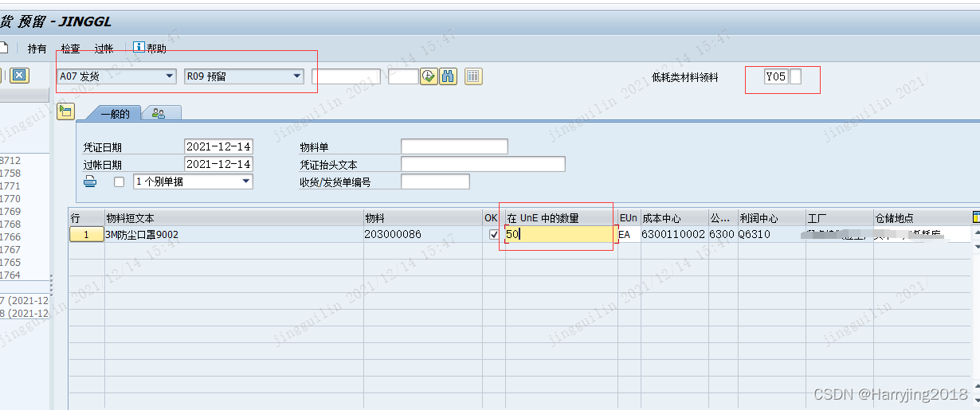
Task: Click overview list entry ending 1770
Action: click(10, 199)
